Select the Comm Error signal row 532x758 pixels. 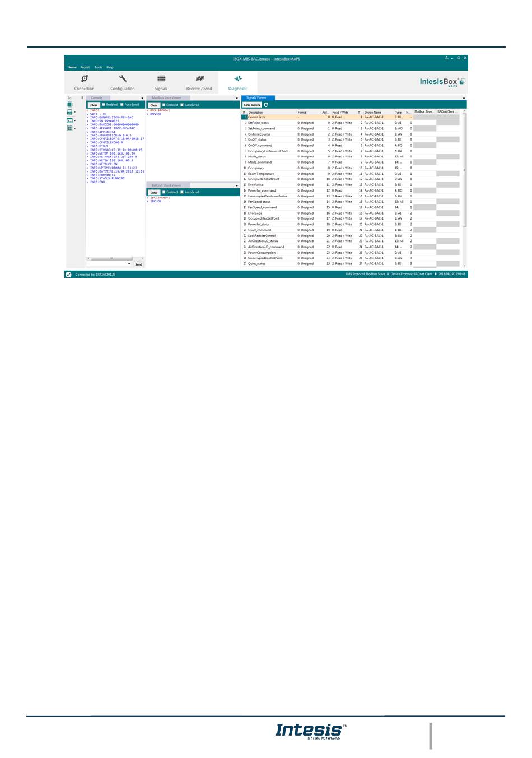[x=351, y=117]
